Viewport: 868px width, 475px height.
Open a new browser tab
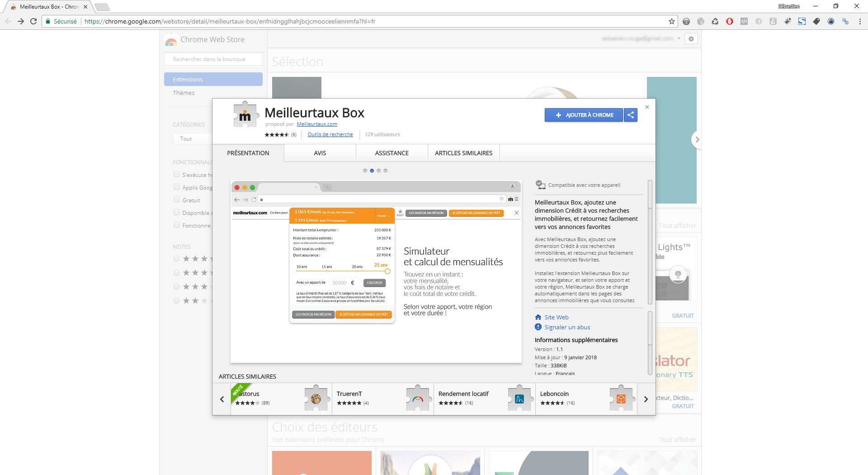[102, 7]
